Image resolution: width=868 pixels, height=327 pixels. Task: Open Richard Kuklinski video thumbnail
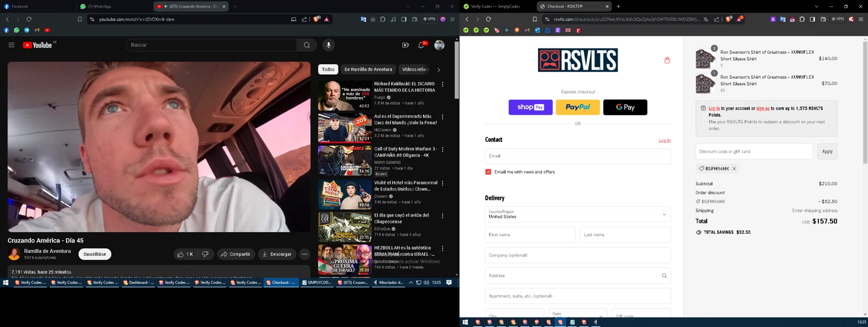[345, 95]
